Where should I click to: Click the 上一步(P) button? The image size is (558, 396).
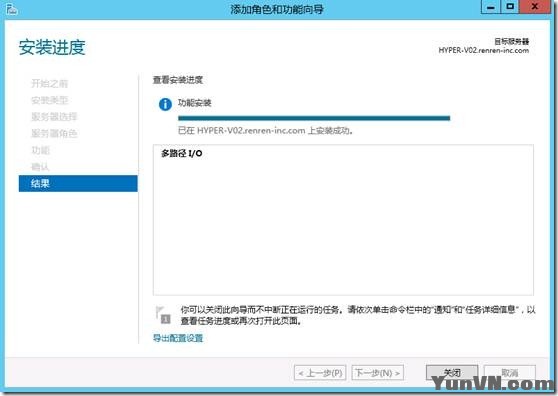(x=320, y=373)
